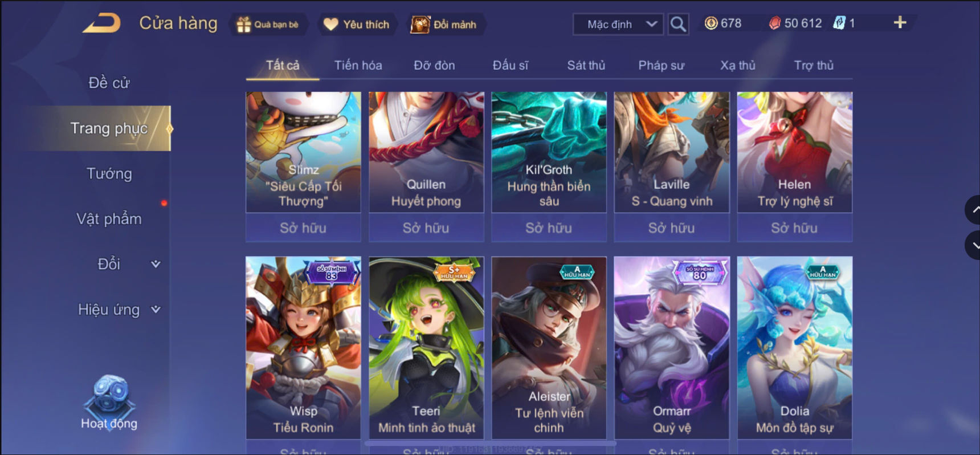Tap the gold coin balance icon
Screen dimensions: 980x455
pyautogui.click(x=711, y=23)
